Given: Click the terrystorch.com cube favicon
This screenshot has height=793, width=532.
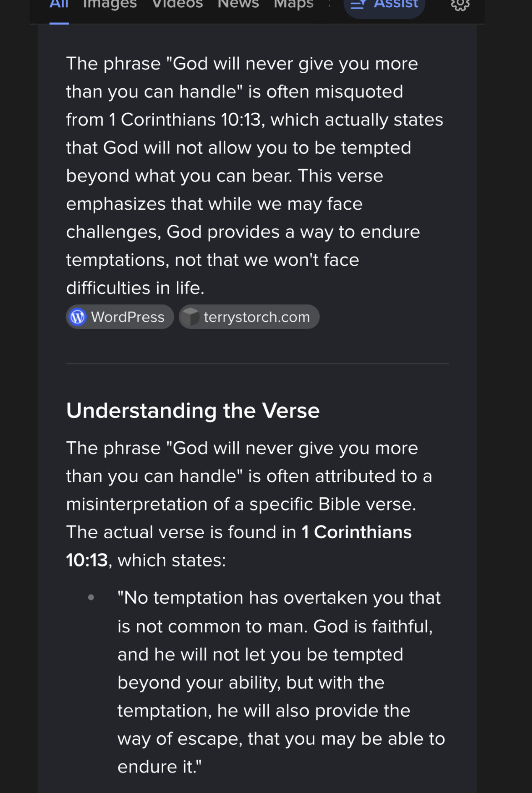Looking at the screenshot, I should coord(191,317).
